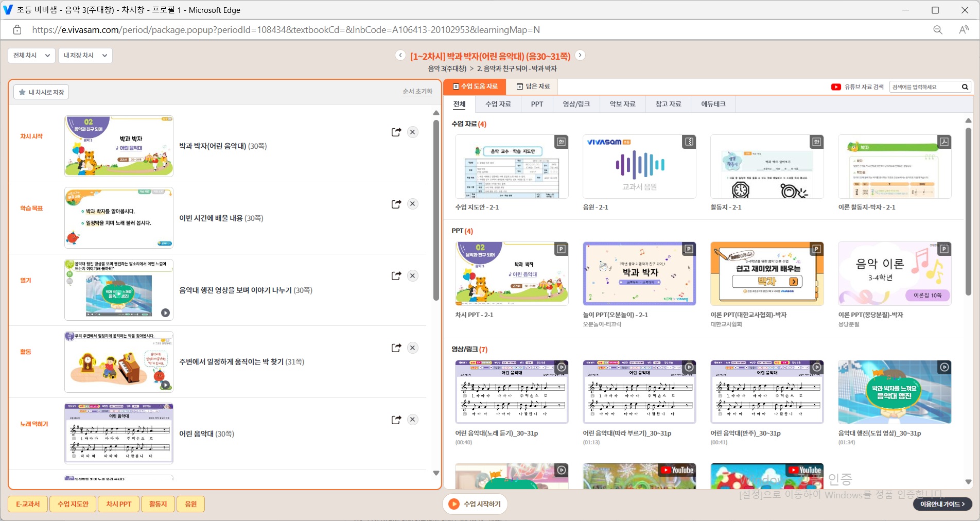Click 내 차시로 저장 button
Viewport: 980px width, 521px height.
coord(41,92)
